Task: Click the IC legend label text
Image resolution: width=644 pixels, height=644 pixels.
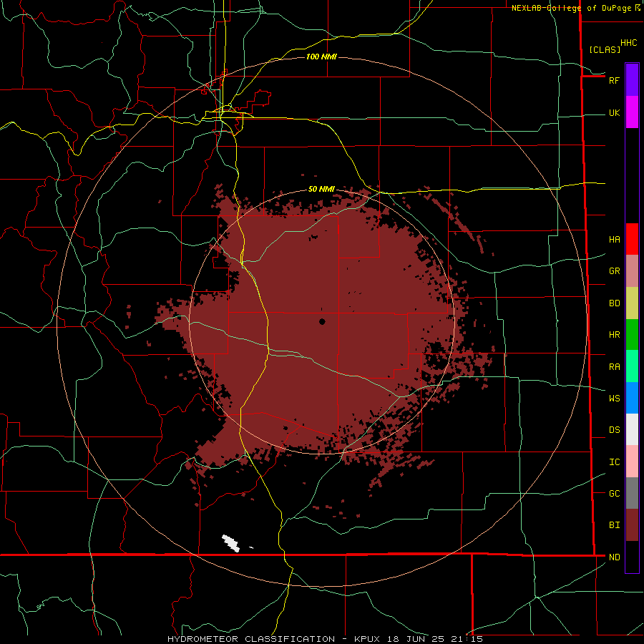Action: (614, 462)
